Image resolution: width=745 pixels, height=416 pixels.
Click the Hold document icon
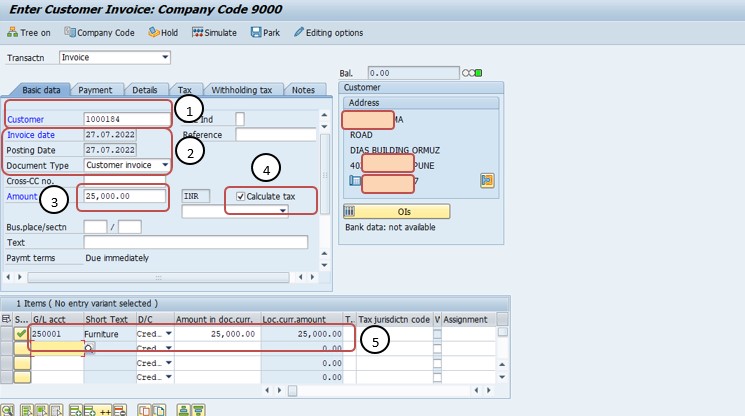[154, 32]
